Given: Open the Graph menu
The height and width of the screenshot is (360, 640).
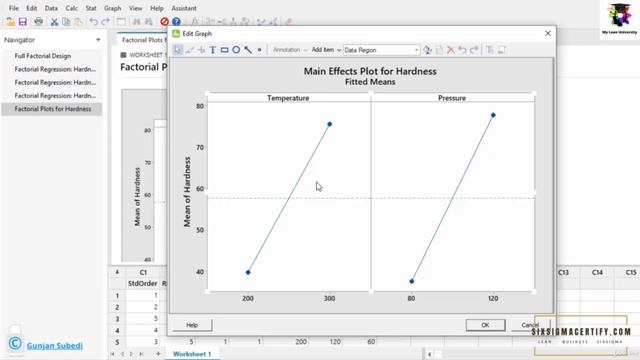Looking at the screenshot, I should pyautogui.click(x=112, y=8).
